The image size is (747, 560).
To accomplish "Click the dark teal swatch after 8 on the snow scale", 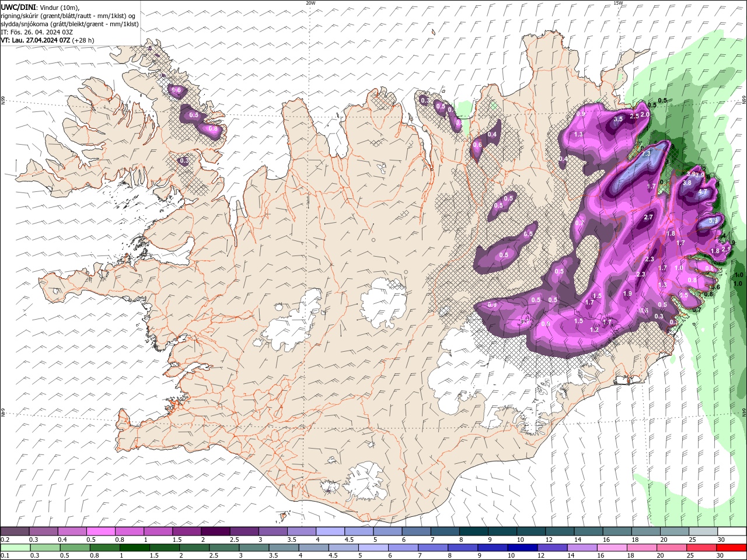I will point(473,531).
